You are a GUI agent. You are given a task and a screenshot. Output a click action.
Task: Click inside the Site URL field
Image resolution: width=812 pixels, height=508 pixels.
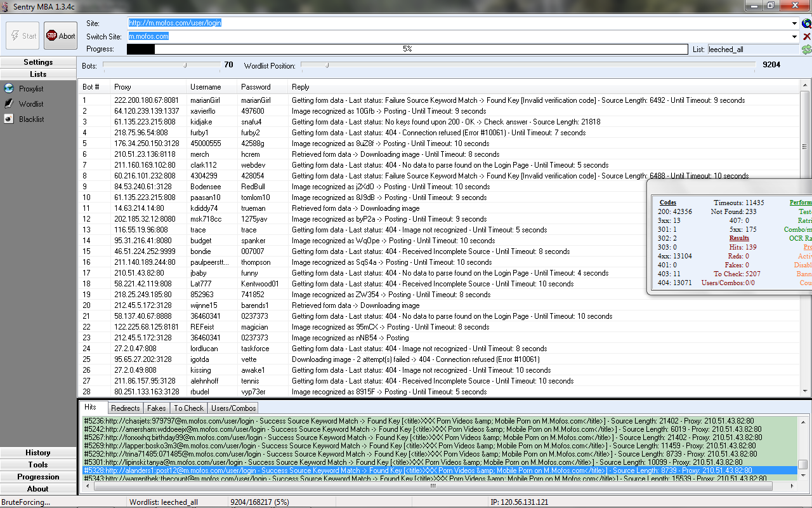tap(459, 23)
